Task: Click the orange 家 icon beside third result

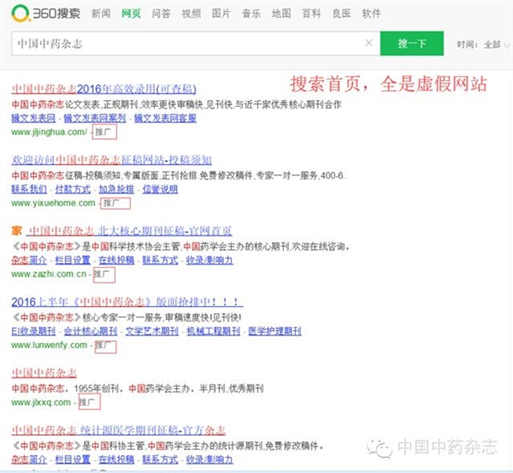Action: tap(17, 231)
